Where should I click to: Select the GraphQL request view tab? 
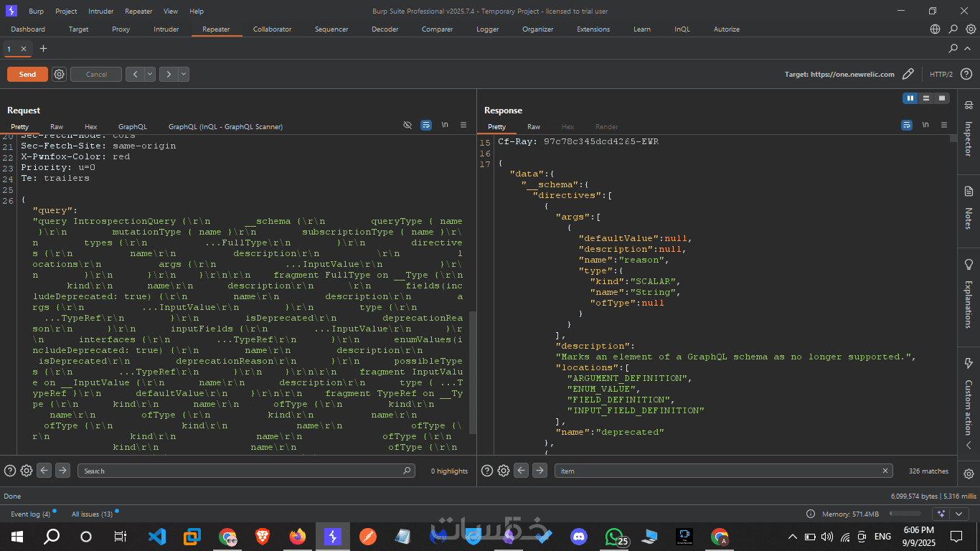133,127
